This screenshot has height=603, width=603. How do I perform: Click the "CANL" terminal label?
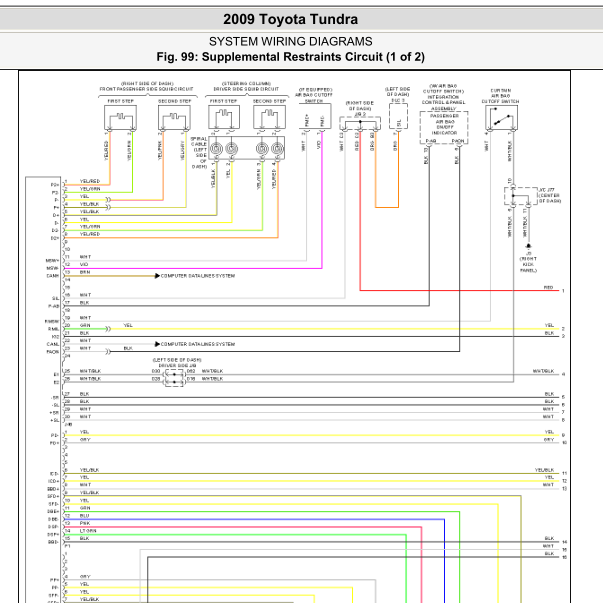tap(53, 344)
